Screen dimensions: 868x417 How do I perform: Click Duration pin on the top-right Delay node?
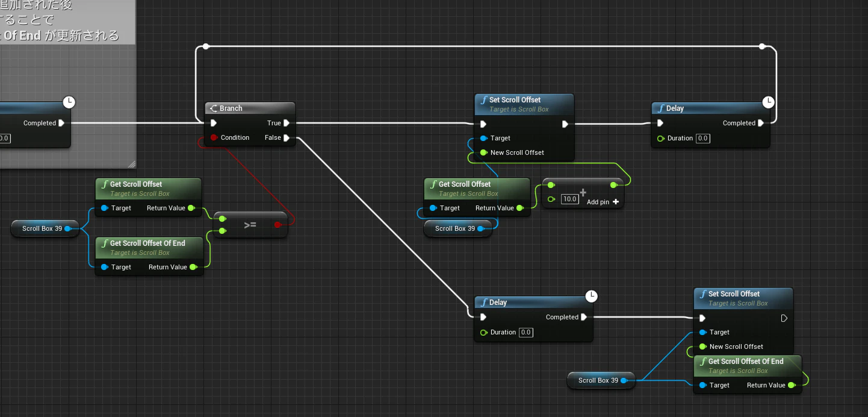tap(660, 138)
